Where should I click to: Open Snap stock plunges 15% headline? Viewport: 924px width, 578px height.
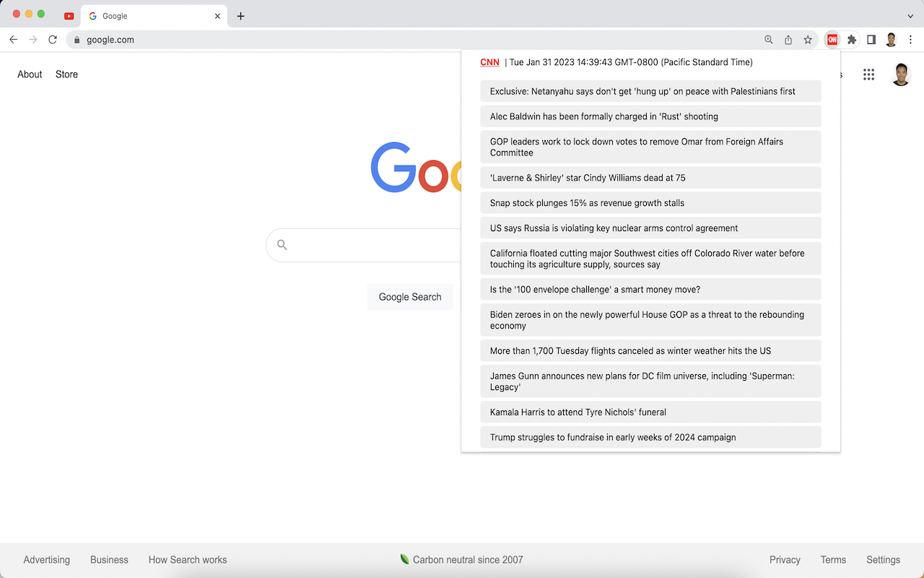click(650, 203)
